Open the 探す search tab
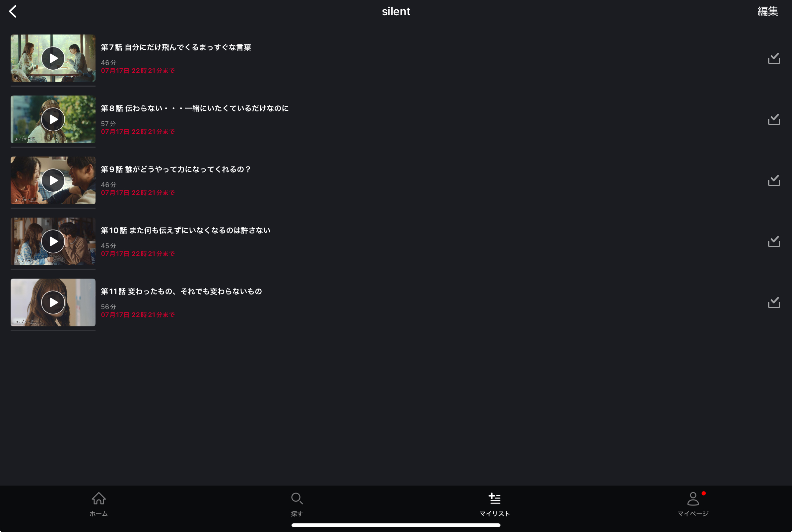 pyautogui.click(x=297, y=504)
